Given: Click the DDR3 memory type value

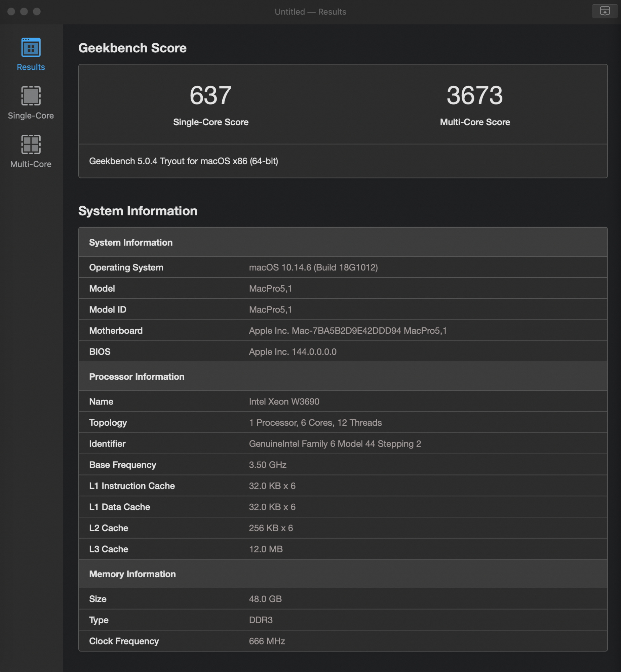Looking at the screenshot, I should [261, 620].
